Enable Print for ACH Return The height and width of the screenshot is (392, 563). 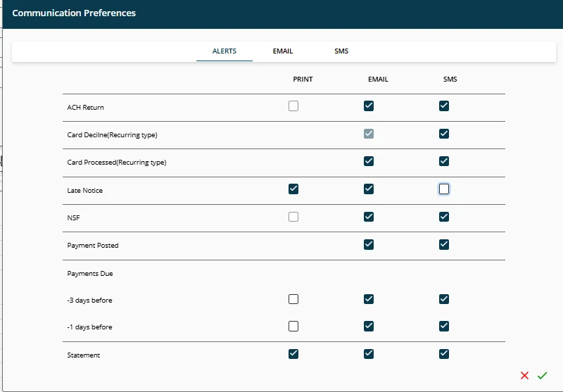pos(293,106)
